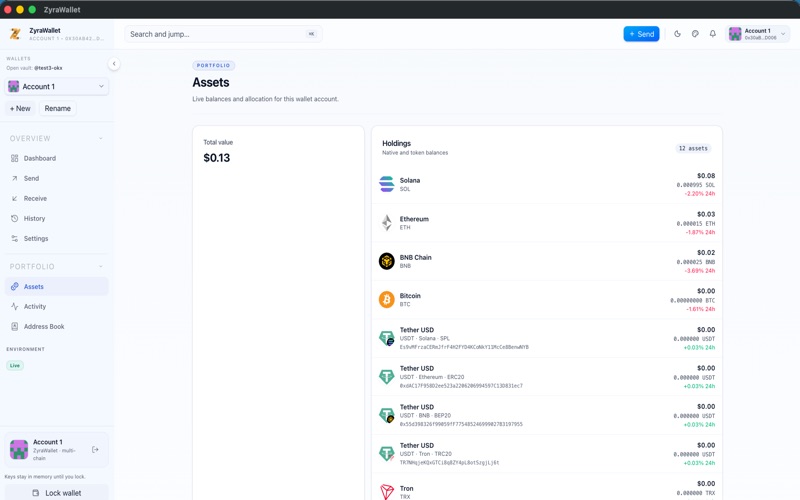The height and width of the screenshot is (500, 800).
Task: Open Settings in sidebar
Action: (x=57, y=238)
